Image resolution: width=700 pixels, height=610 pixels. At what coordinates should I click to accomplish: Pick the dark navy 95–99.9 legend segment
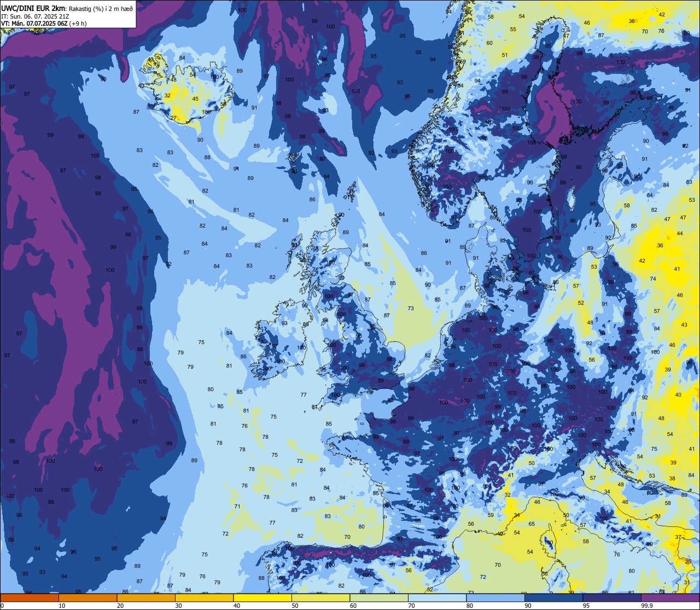612,597
